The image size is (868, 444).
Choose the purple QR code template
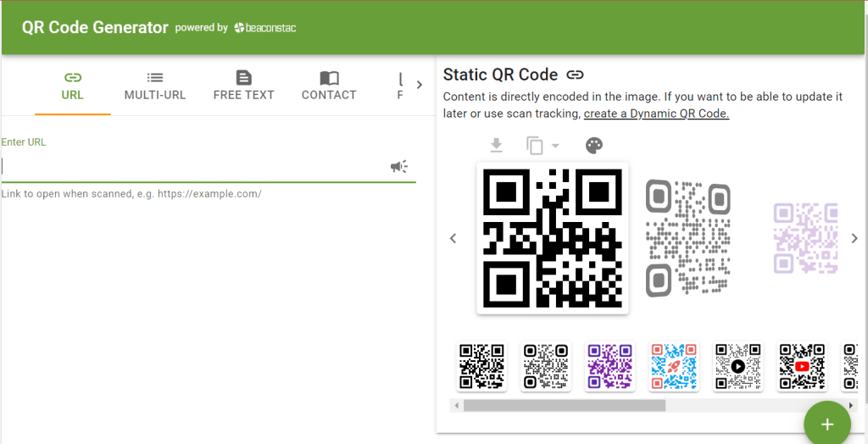(x=610, y=367)
